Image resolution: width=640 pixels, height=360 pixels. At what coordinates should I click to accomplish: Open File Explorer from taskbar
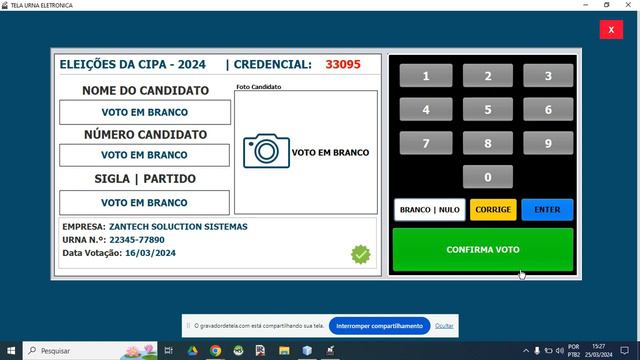[284, 351]
